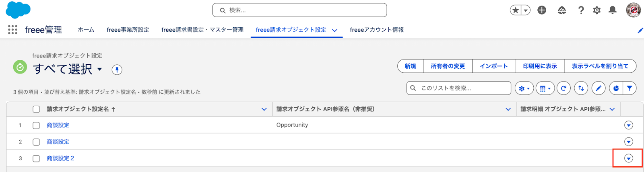This screenshot has width=644, height=172.
Task: Open Global Actions plus icon
Action: [542, 10]
